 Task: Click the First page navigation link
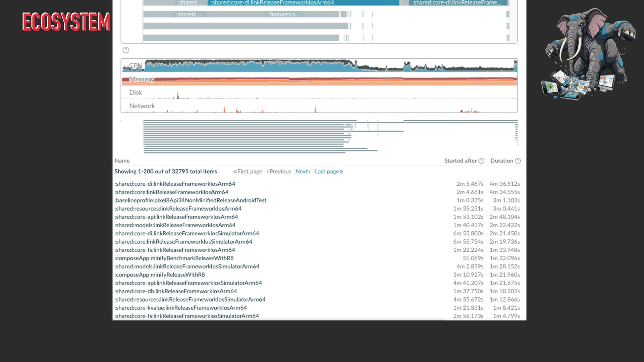pos(248,172)
